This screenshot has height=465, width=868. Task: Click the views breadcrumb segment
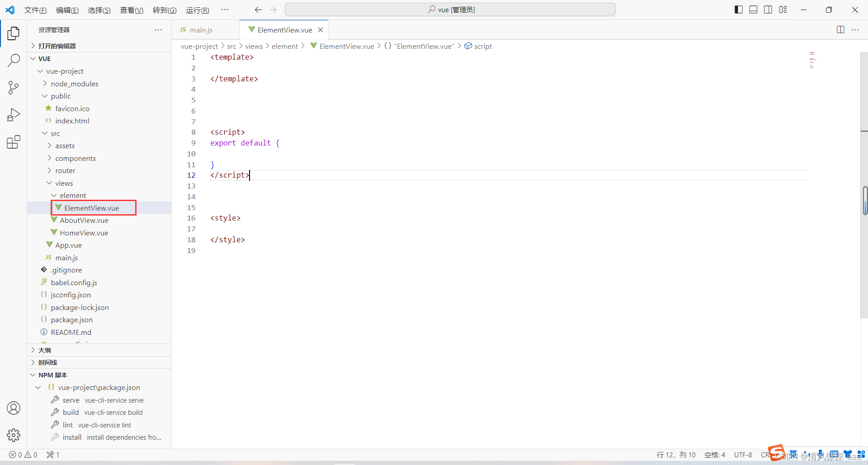[x=254, y=46]
